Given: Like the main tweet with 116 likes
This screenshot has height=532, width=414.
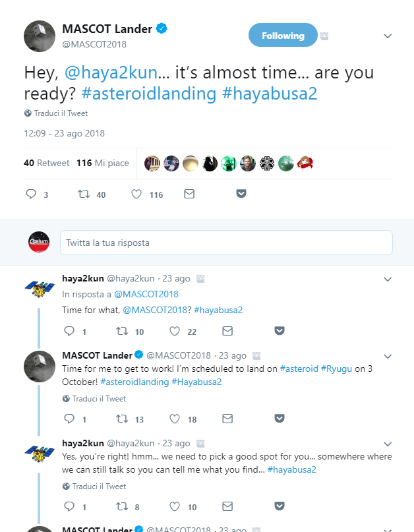Looking at the screenshot, I should [x=137, y=194].
